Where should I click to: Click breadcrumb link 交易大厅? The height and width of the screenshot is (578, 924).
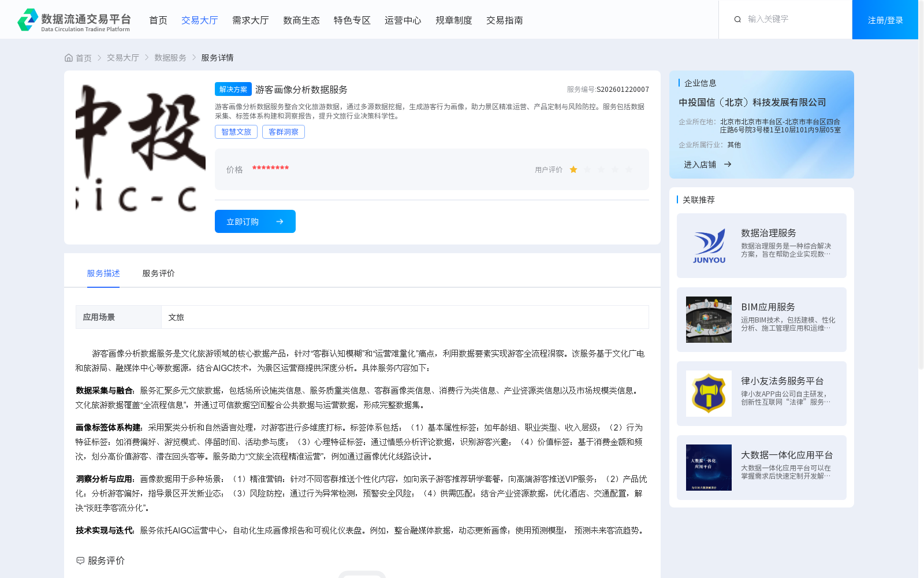tap(123, 58)
